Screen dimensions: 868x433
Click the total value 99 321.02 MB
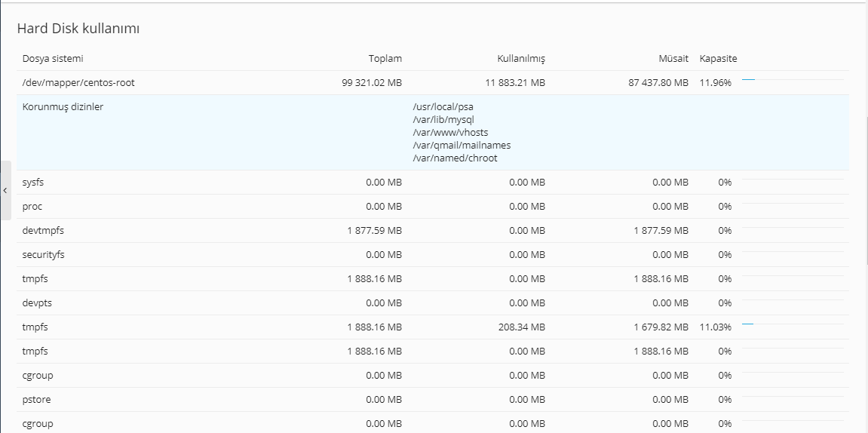coord(372,83)
